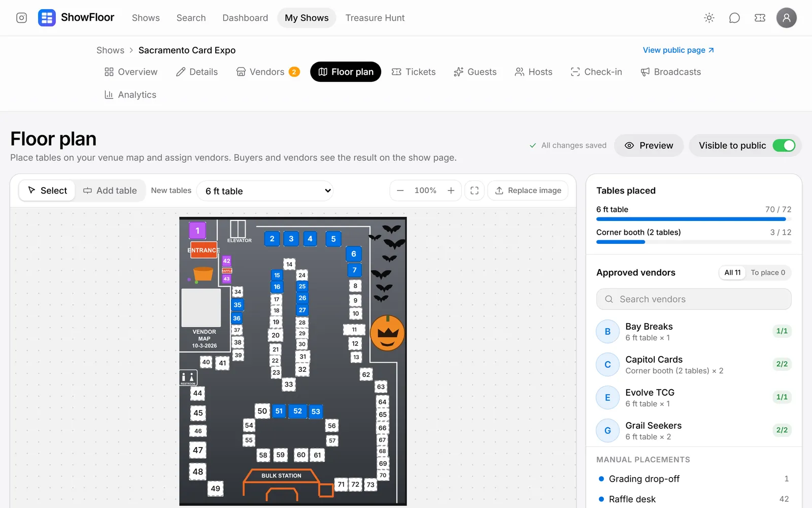Show All 11 approved vendors

point(732,273)
